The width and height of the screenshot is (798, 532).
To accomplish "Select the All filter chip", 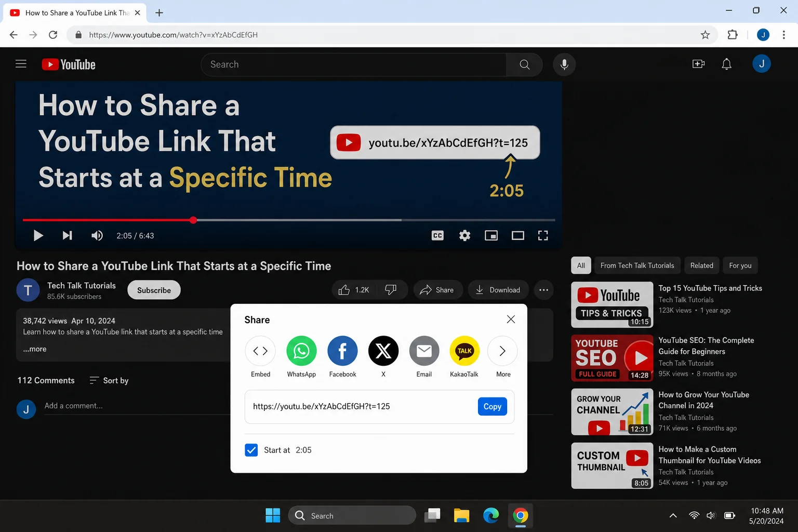I will click(581, 265).
